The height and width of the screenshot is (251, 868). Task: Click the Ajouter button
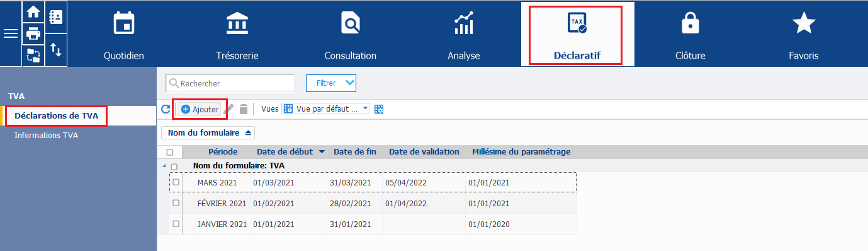click(200, 109)
